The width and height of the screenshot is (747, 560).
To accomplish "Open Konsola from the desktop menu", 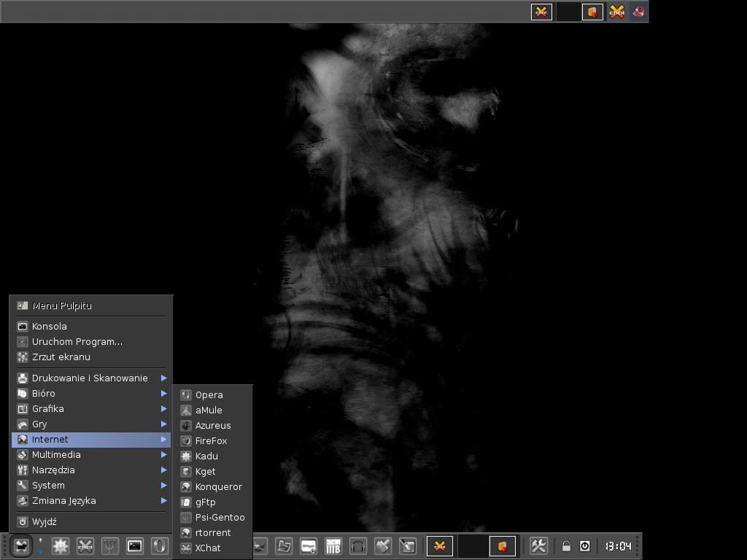I will [x=91, y=326].
